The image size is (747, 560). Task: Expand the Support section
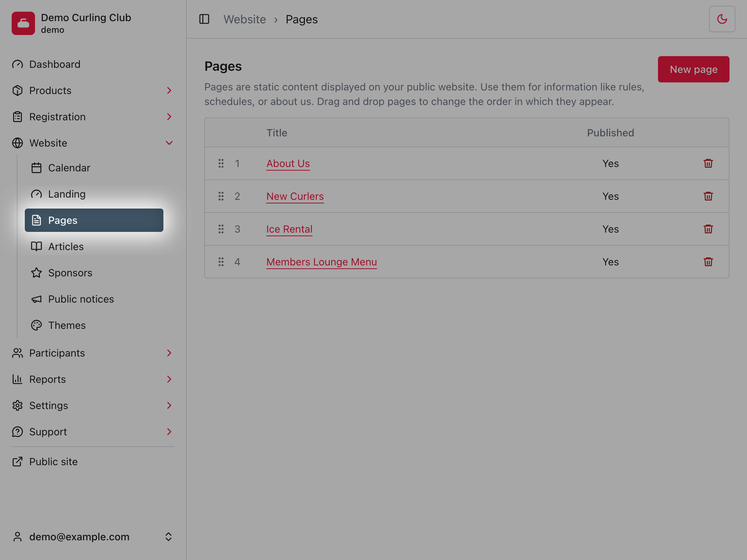pyautogui.click(x=93, y=432)
